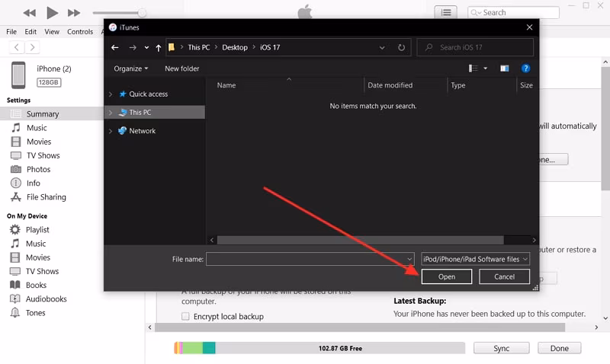
Task: Go forward in file dialog
Action: 133,47
